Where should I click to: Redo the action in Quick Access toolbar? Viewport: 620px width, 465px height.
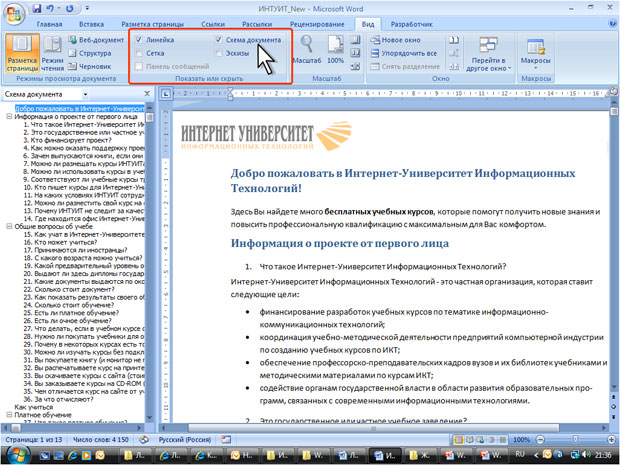pyautogui.click(x=70, y=8)
